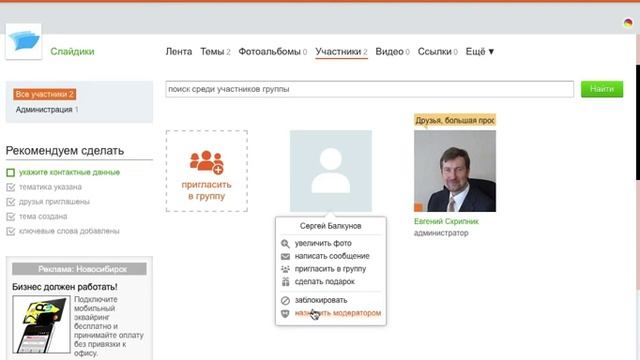The image size is (640, 360).
Task: Click назначить модератором menu entry
Action: point(338,313)
